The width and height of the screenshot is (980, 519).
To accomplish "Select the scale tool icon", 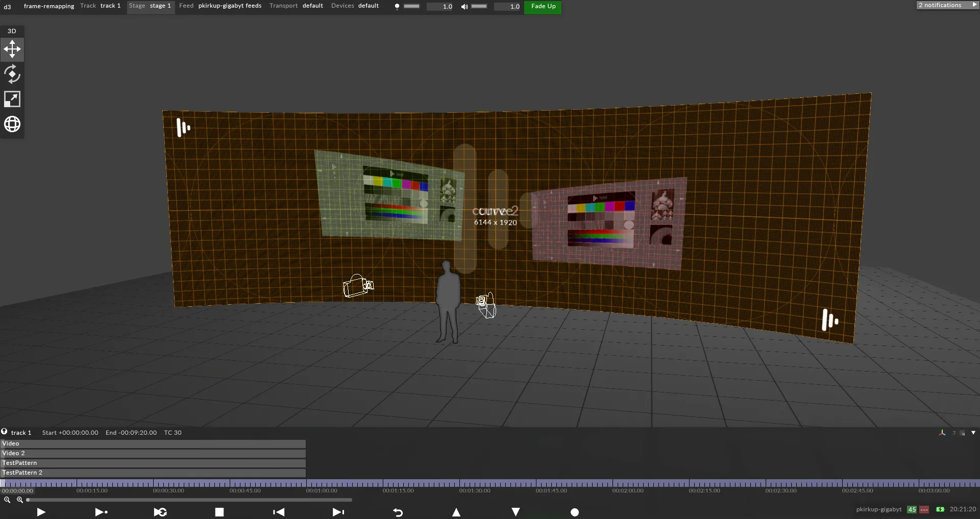I will (12, 99).
